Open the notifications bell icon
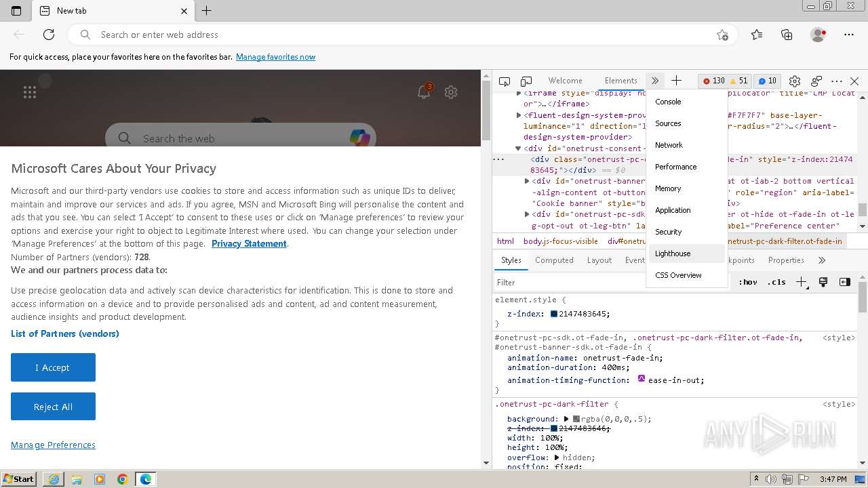Viewport: 868px width, 488px height. (424, 91)
